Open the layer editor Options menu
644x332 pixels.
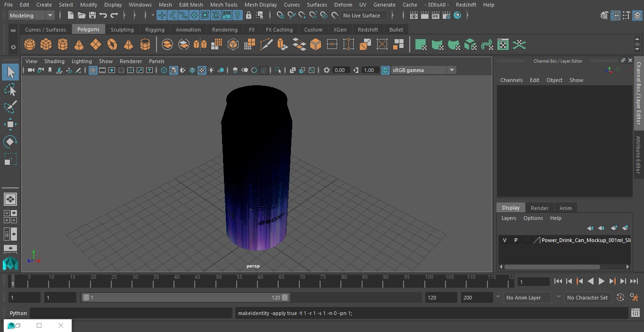tap(533, 218)
